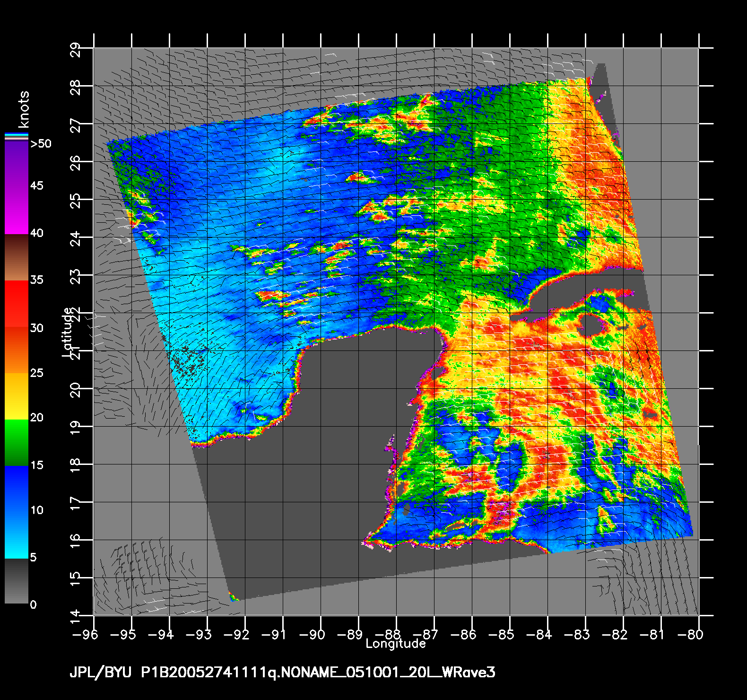
Task: Pick the green 15–20 knots color band
Action: pyautogui.click(x=17, y=443)
